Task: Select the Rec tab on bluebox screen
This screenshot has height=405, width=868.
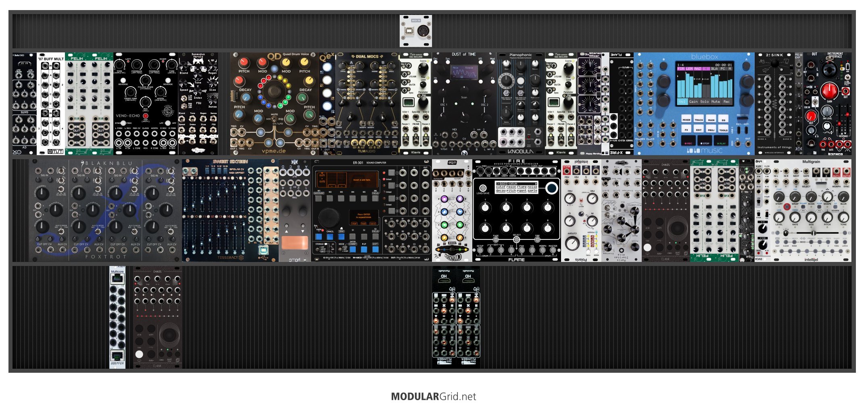Action: pyautogui.click(x=726, y=102)
